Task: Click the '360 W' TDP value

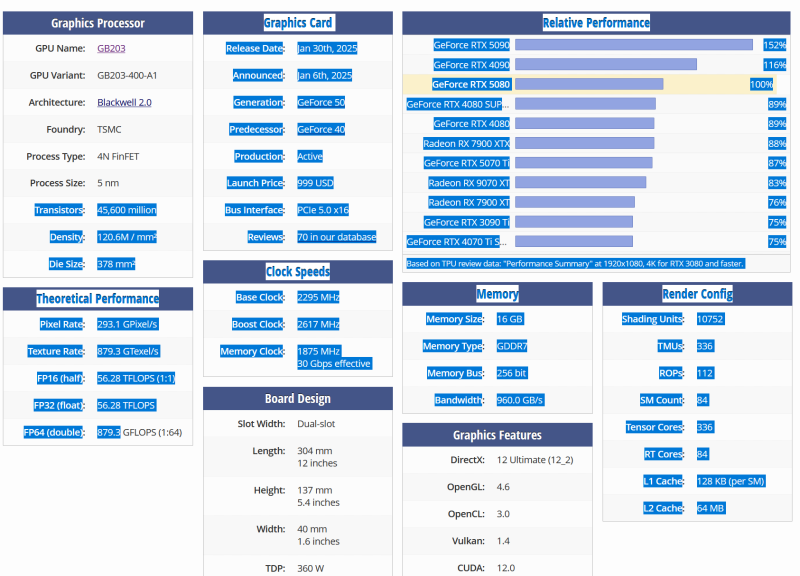Action: tap(310, 568)
